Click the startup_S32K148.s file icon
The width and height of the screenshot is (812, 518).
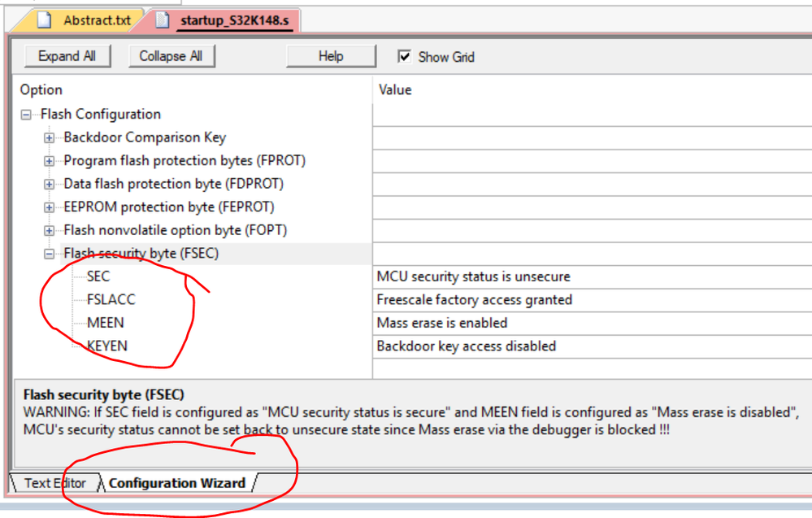tap(164, 20)
